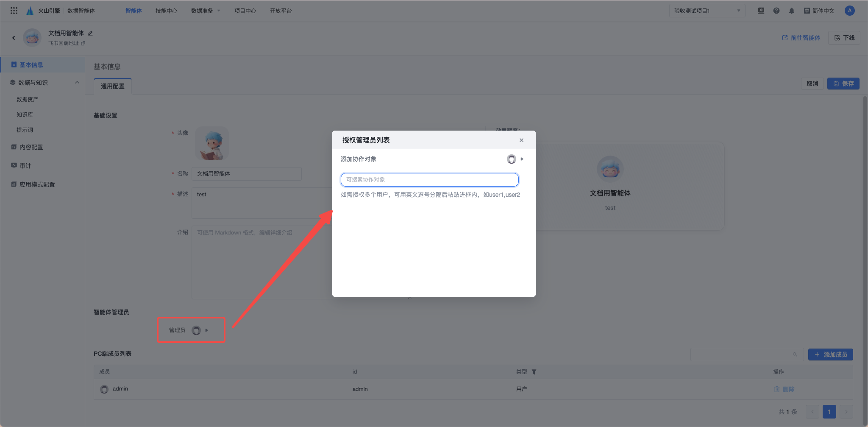Click the filter icon in 类型 column
The width and height of the screenshot is (868, 427).
534,372
